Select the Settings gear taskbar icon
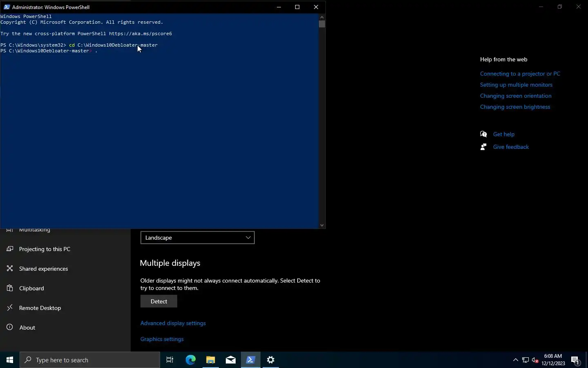 click(x=271, y=360)
